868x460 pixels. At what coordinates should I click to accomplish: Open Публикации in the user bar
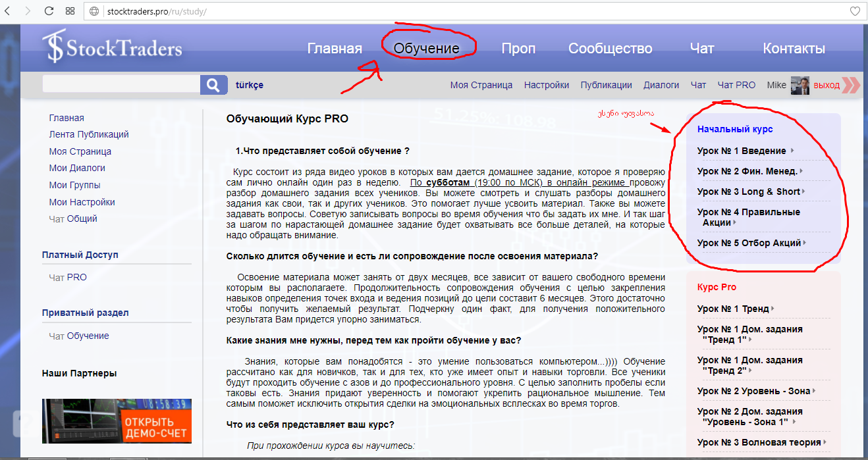click(606, 85)
